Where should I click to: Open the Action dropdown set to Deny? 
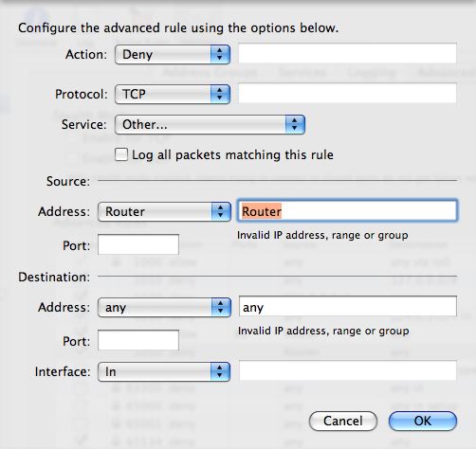coord(173,54)
